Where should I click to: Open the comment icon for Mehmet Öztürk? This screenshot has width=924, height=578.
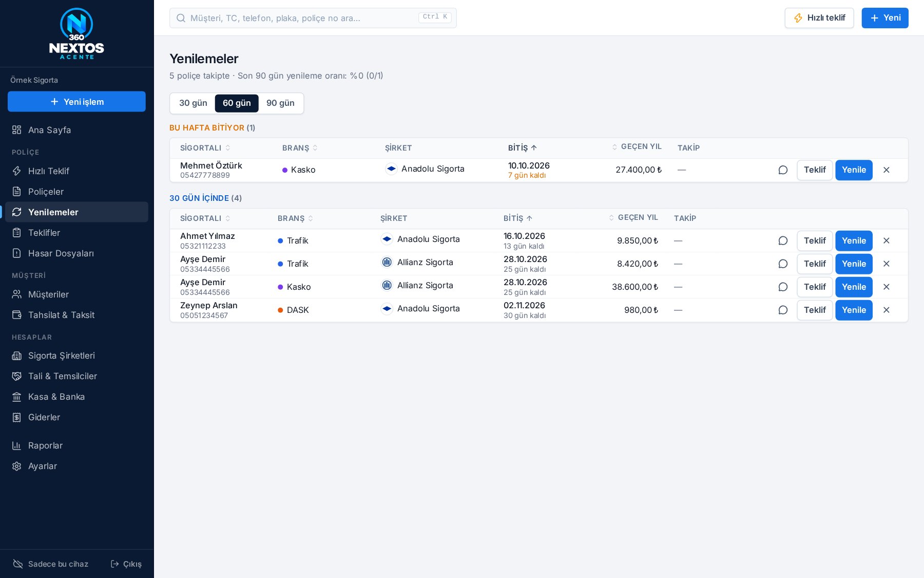coord(783,170)
